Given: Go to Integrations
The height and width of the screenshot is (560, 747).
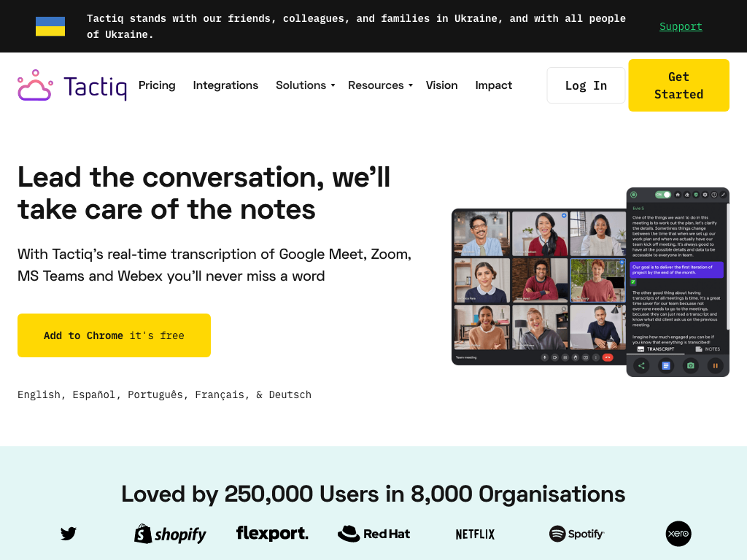Looking at the screenshot, I should click(225, 85).
